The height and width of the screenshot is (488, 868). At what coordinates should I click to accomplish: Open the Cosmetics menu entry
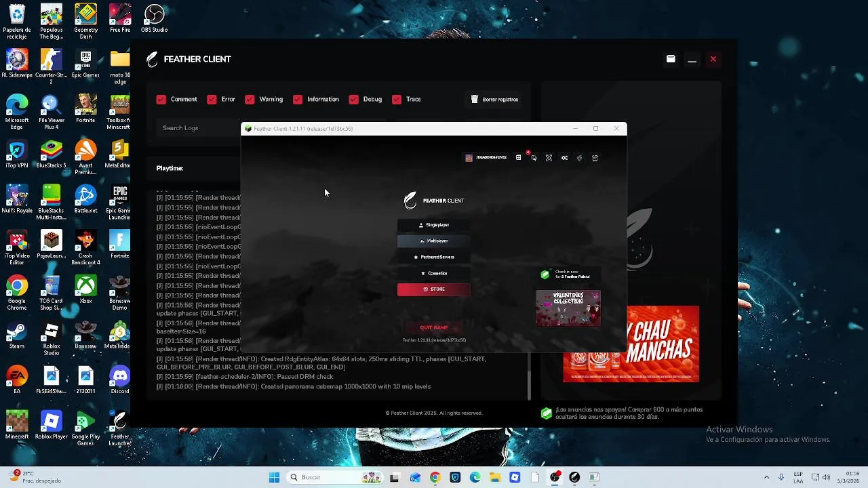click(x=433, y=273)
